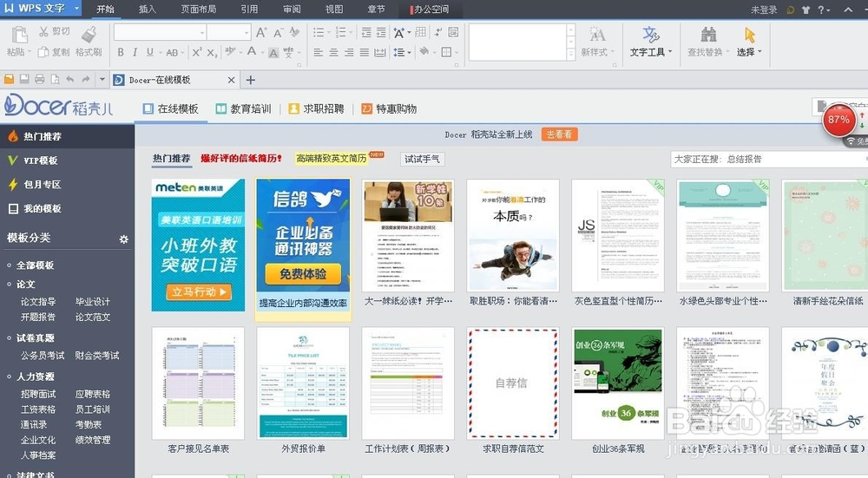Increase font size with A+ icon
The height and width of the screenshot is (478, 868).
(x=261, y=33)
